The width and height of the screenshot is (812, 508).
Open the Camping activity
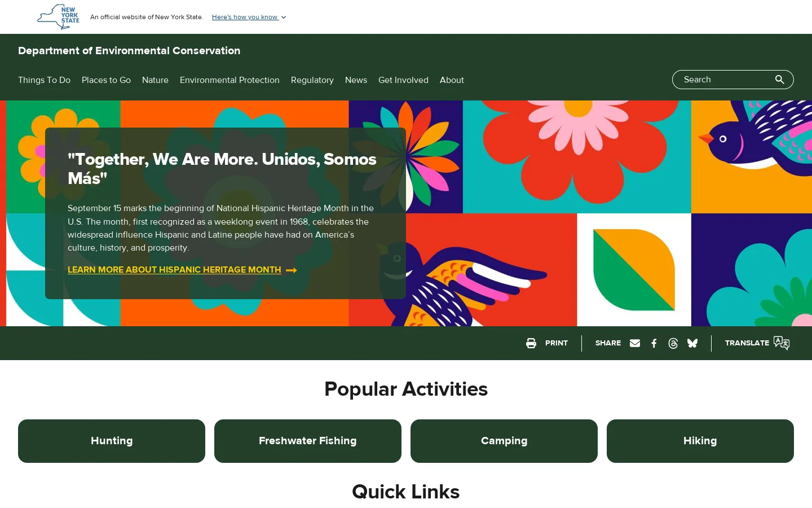504,441
